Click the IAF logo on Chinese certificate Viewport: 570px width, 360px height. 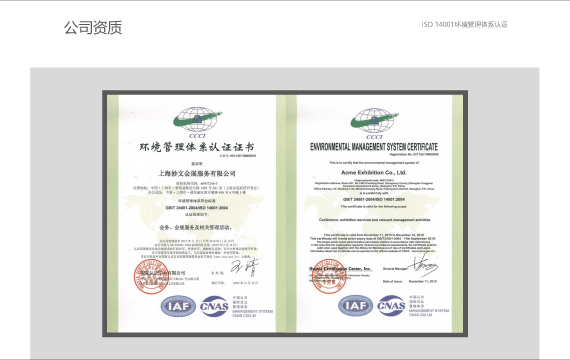click(178, 306)
